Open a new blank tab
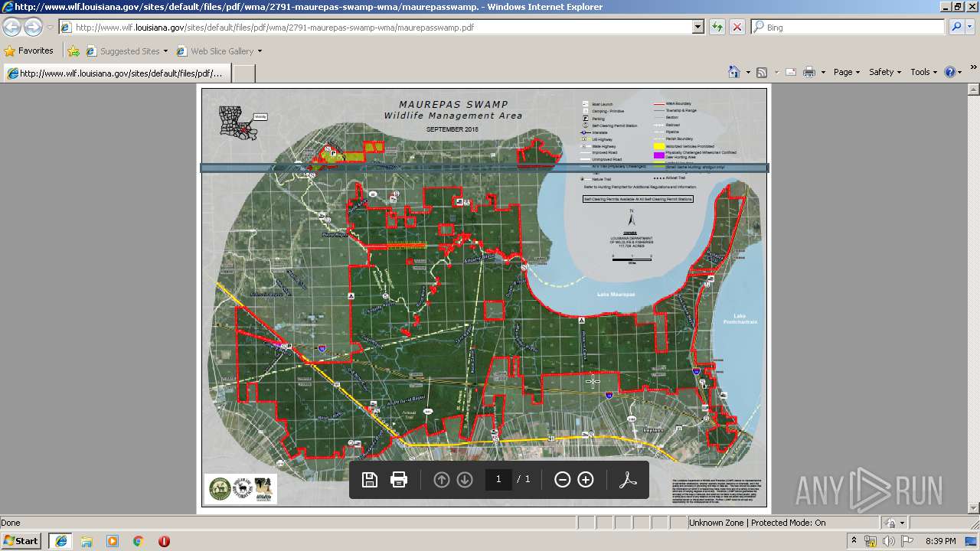The image size is (980, 551). click(243, 73)
